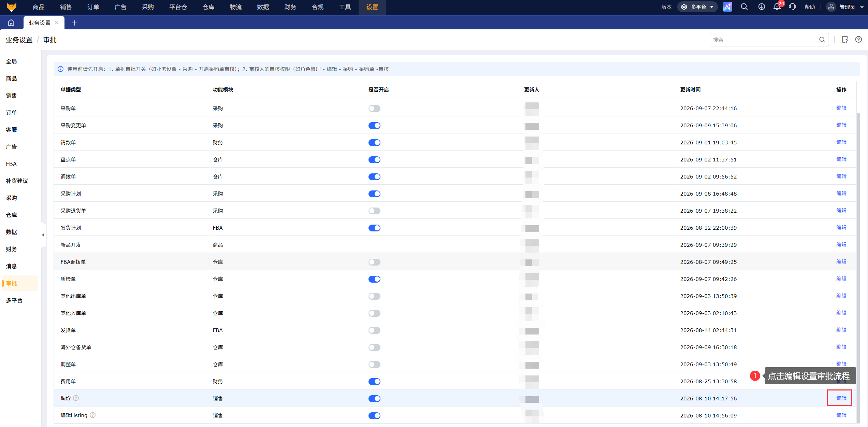Collapse the left sidebar with arrow handle
This screenshot has height=427, width=868.
43,235
